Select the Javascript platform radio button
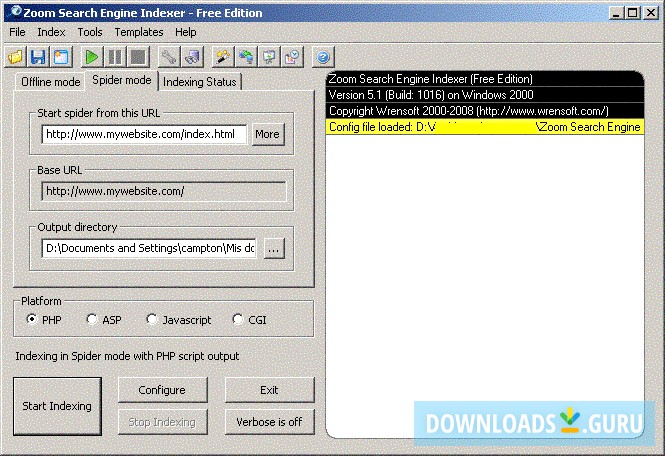 151,319
